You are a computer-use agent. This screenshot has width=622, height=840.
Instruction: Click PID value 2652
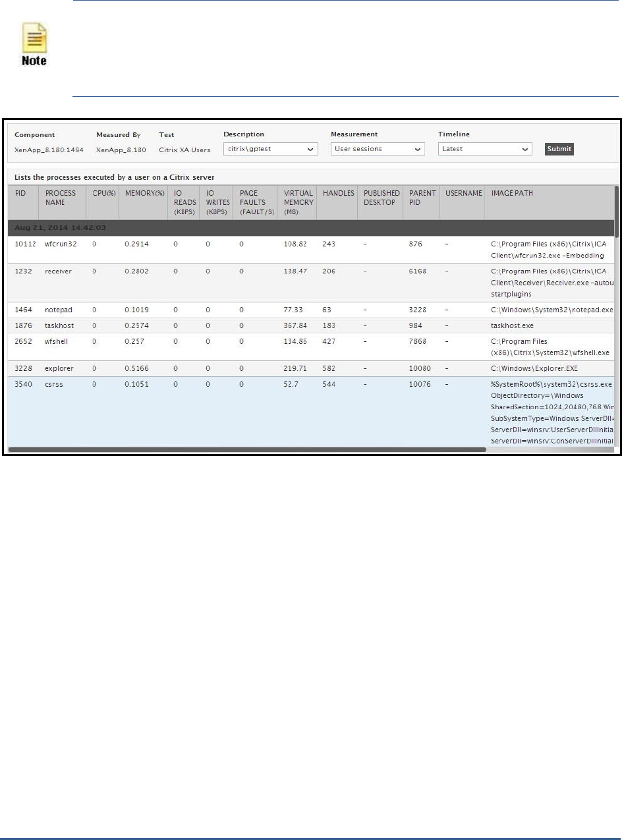(22, 341)
